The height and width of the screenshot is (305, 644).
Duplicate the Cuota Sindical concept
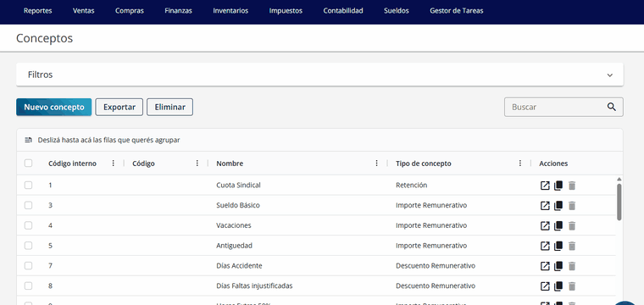(x=558, y=186)
